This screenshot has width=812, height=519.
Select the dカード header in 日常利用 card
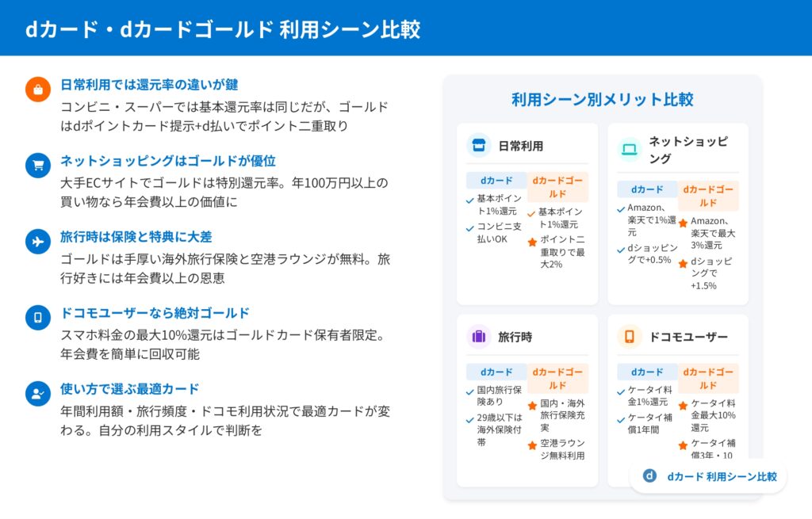pos(496,181)
